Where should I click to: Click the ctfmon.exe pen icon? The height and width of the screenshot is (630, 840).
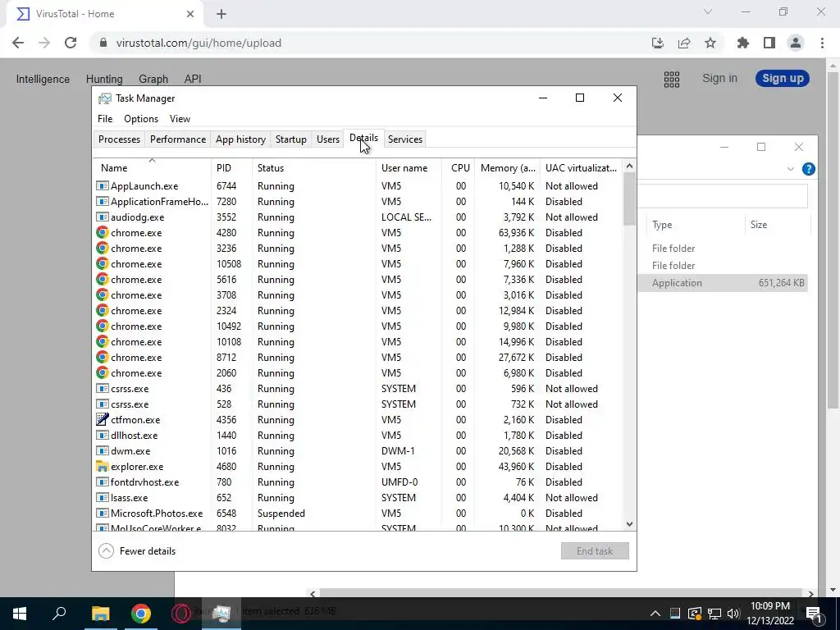tap(103, 419)
